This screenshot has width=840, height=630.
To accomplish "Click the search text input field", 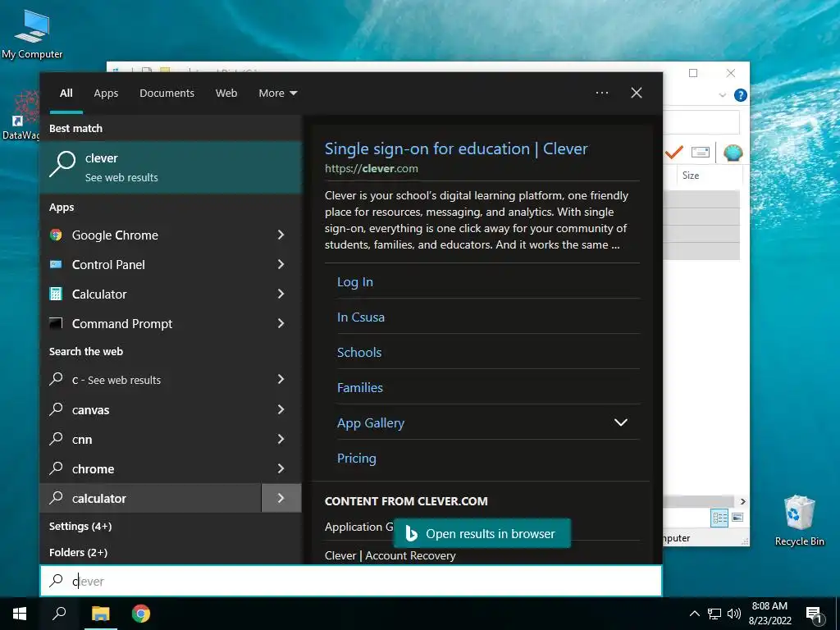I will (x=351, y=581).
